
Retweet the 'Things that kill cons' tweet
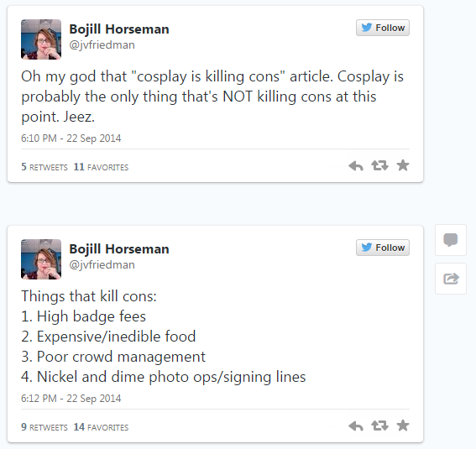tap(379, 426)
